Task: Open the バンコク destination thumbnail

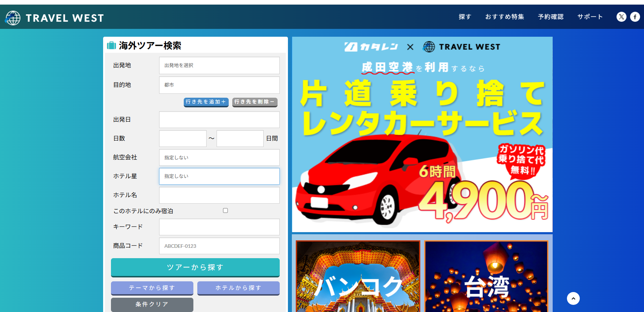Action: point(358,276)
